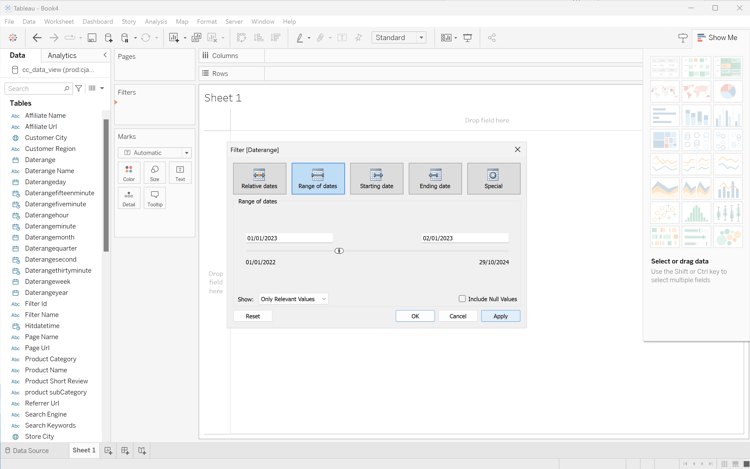Screen dimensions: 750x469
Task: Open the Show Only Relevant Values dropdown
Action: pos(293,299)
